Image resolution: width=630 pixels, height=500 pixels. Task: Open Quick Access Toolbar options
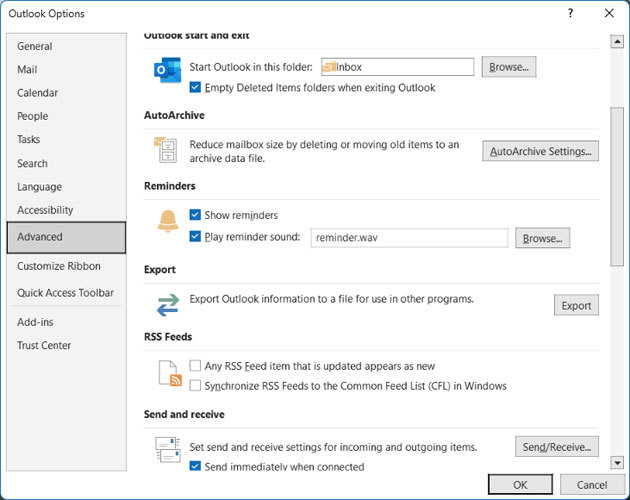pyautogui.click(x=66, y=293)
